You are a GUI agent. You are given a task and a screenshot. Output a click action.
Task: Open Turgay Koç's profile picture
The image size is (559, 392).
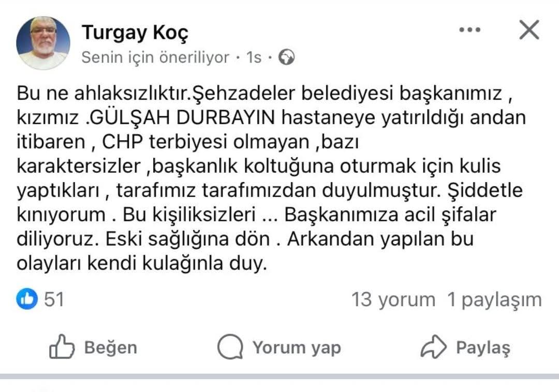click(x=43, y=43)
